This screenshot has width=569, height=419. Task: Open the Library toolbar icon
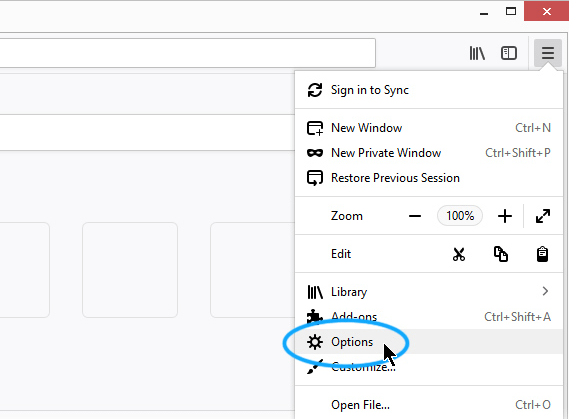477,53
